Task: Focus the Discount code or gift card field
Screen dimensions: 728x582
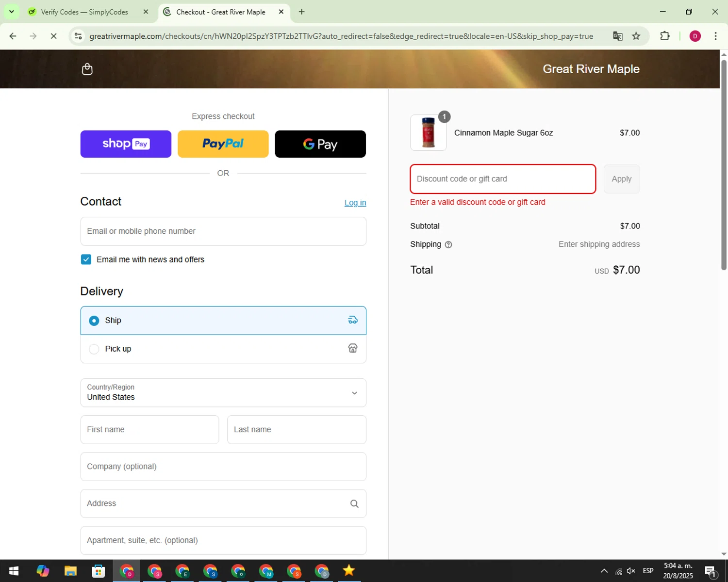Action: coord(503,179)
